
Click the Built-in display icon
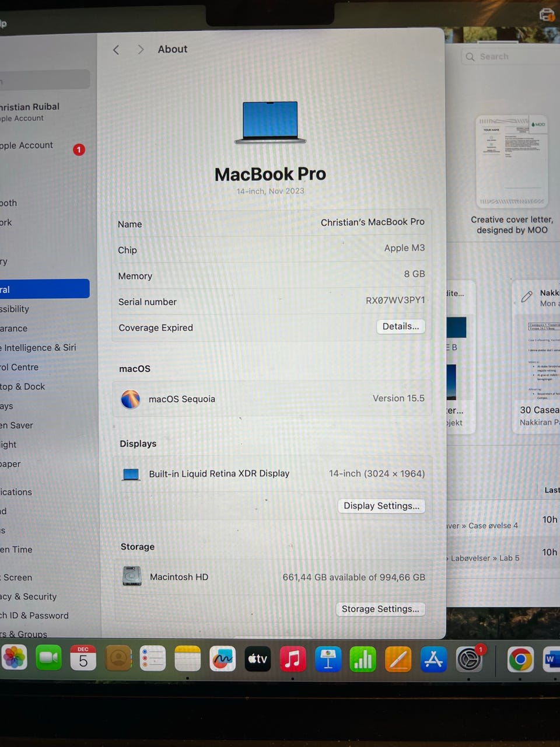[x=131, y=474]
